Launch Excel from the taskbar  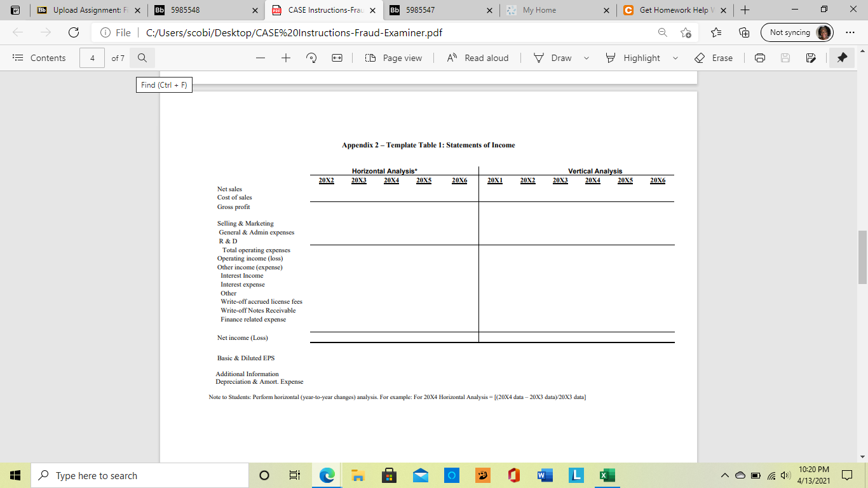click(x=606, y=475)
